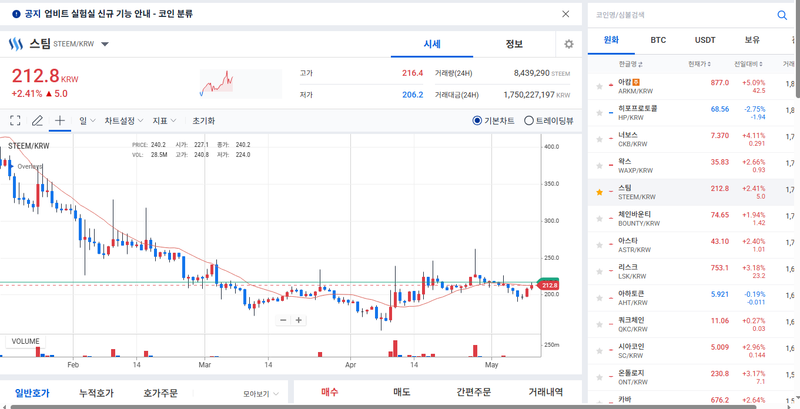Favorite star for 시아코인 SC/KRW

point(599,351)
